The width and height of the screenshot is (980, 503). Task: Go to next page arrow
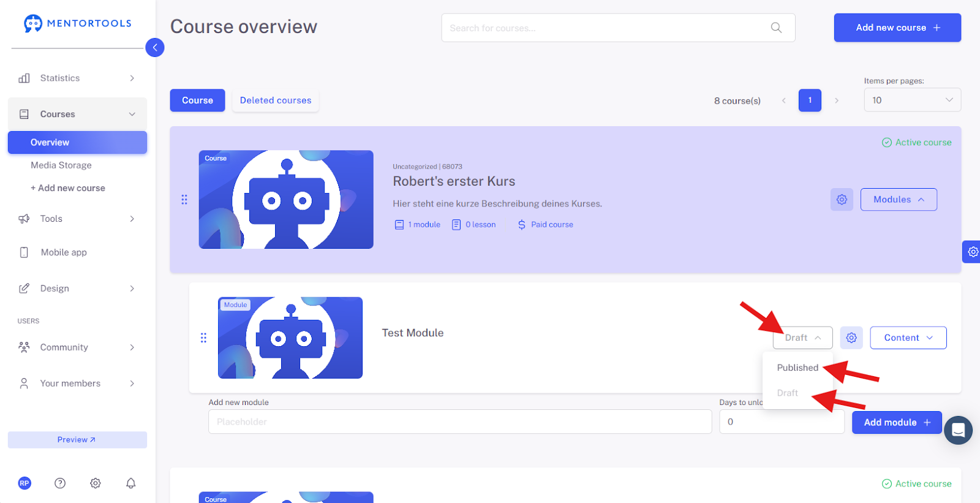click(837, 100)
